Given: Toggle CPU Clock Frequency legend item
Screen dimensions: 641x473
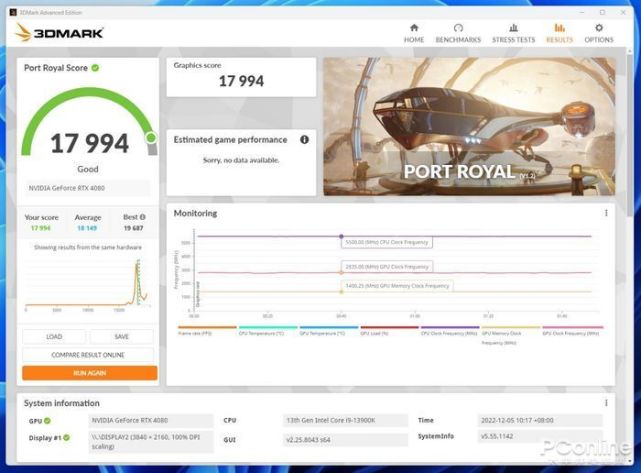Looking at the screenshot, I should pos(450,331).
